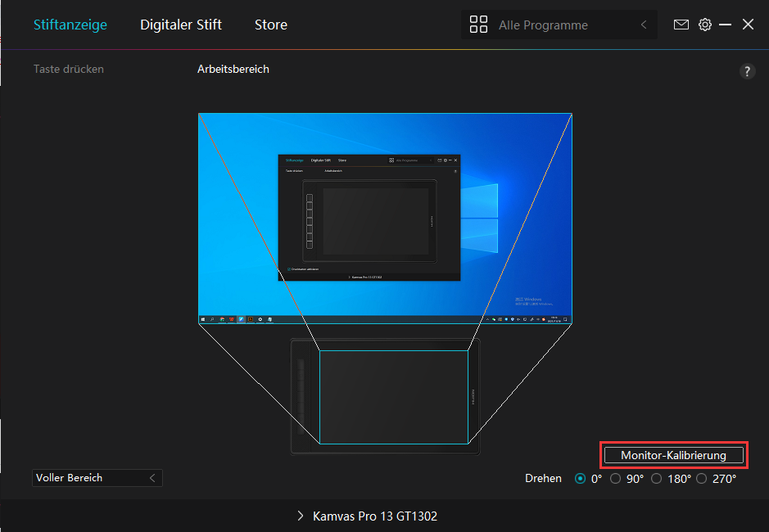Viewport: 769px width, 532px height.
Task: Select the Arbeitsbereich section
Action: coord(233,70)
